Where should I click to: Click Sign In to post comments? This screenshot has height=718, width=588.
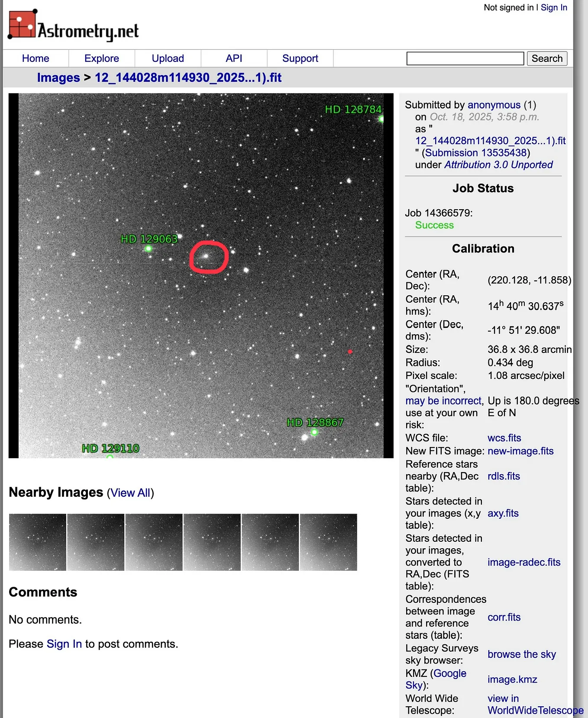pyautogui.click(x=64, y=644)
